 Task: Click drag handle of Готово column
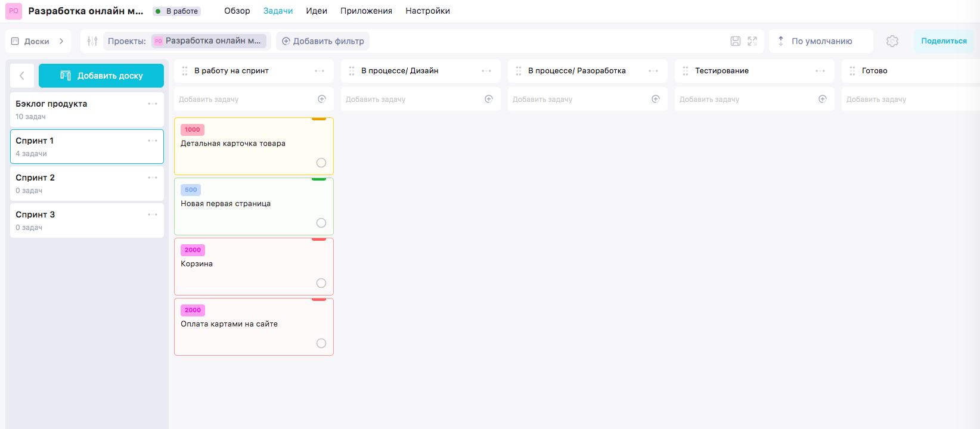(x=852, y=71)
